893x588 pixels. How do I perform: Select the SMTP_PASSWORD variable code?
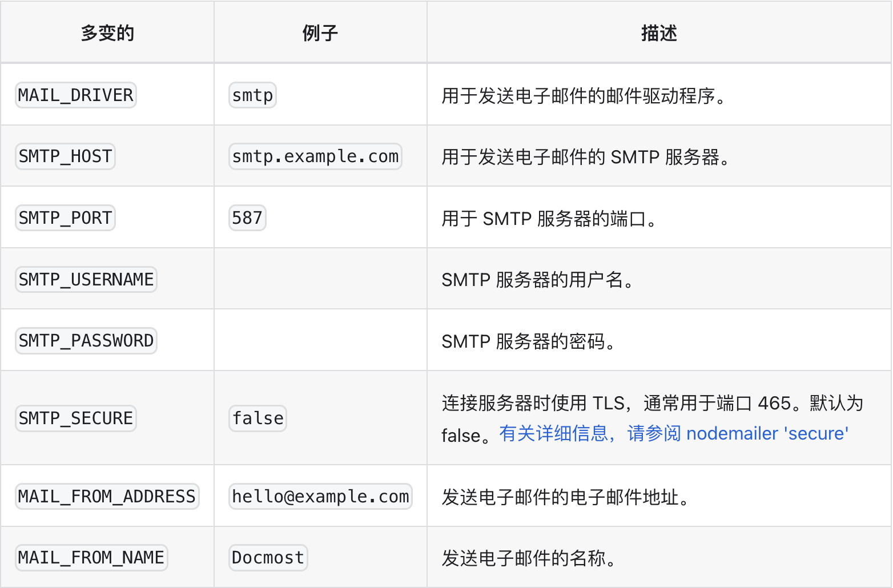86,341
